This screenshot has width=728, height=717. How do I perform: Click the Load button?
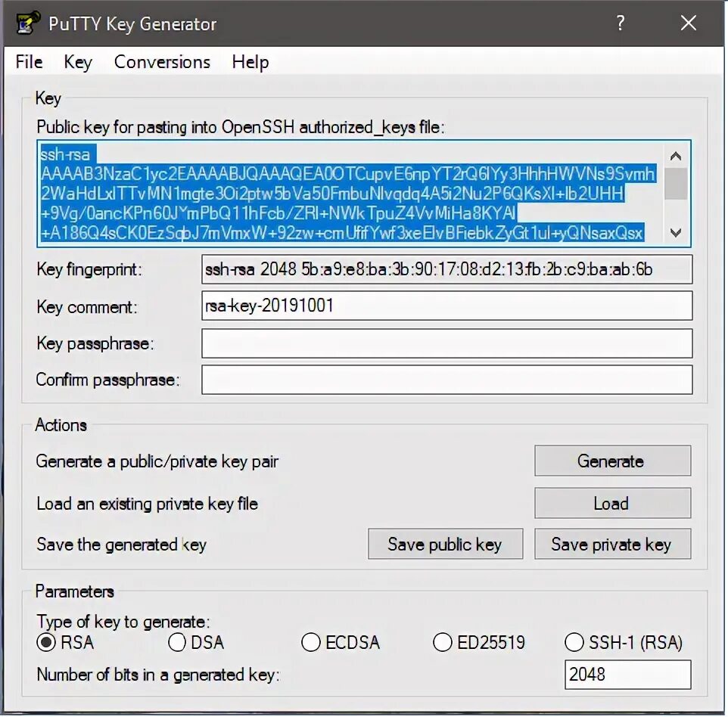[x=612, y=503]
